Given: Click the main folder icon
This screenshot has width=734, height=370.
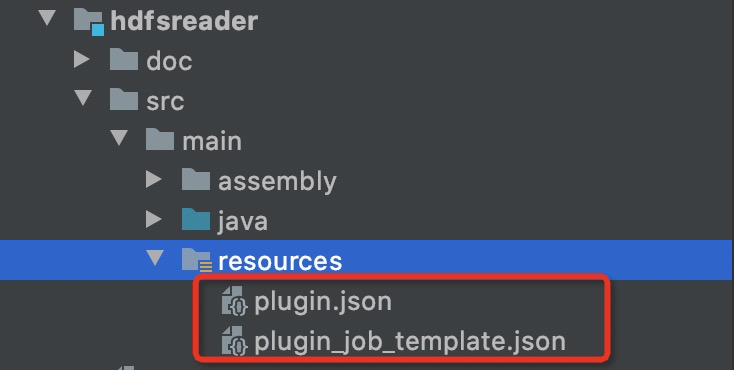Looking at the screenshot, I should coord(160,140).
